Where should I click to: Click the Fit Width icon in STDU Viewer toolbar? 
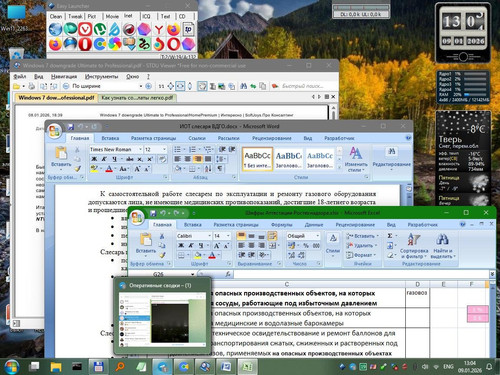(x=180, y=86)
